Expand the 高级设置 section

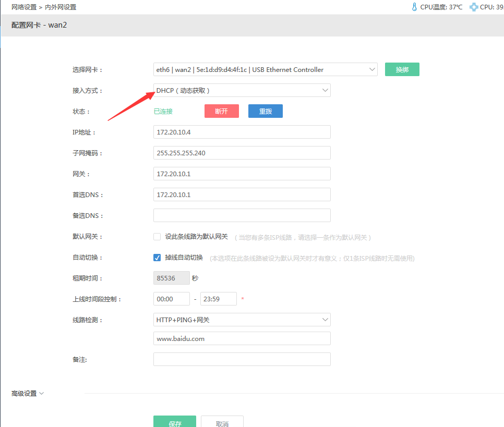pos(27,394)
